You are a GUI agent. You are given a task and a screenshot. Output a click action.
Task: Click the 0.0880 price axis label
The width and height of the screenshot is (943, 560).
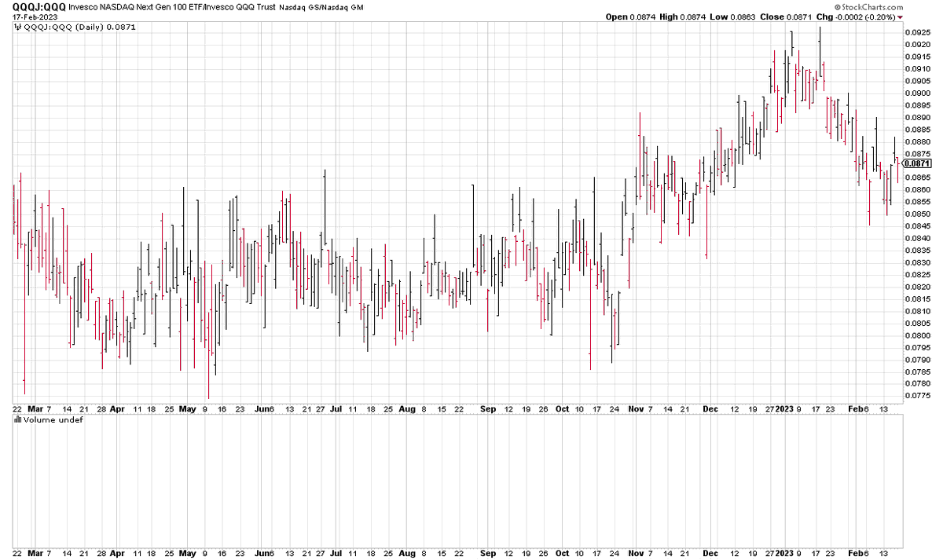918,141
